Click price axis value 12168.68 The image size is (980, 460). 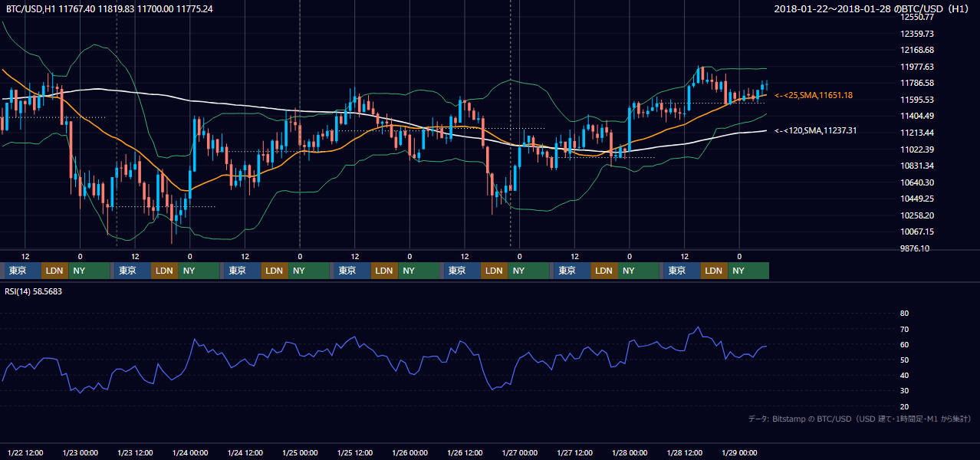916,50
